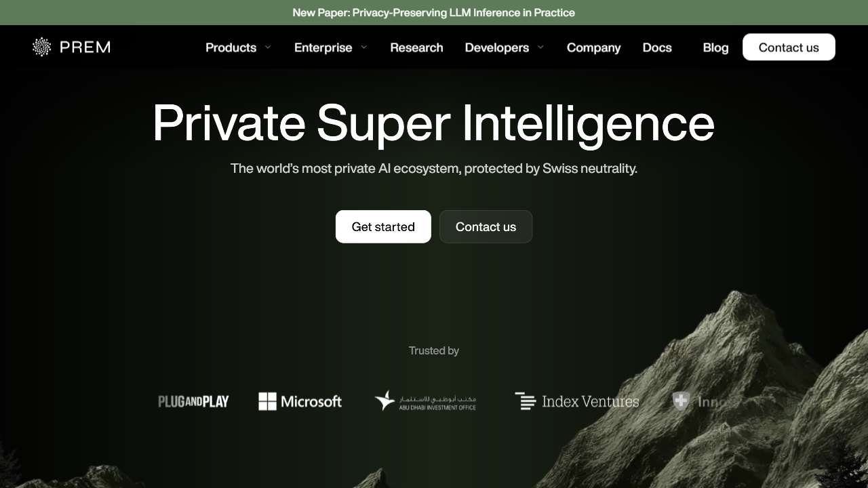The height and width of the screenshot is (488, 868).
Task: Click the PREM wordmark in header
Action: coord(85,47)
